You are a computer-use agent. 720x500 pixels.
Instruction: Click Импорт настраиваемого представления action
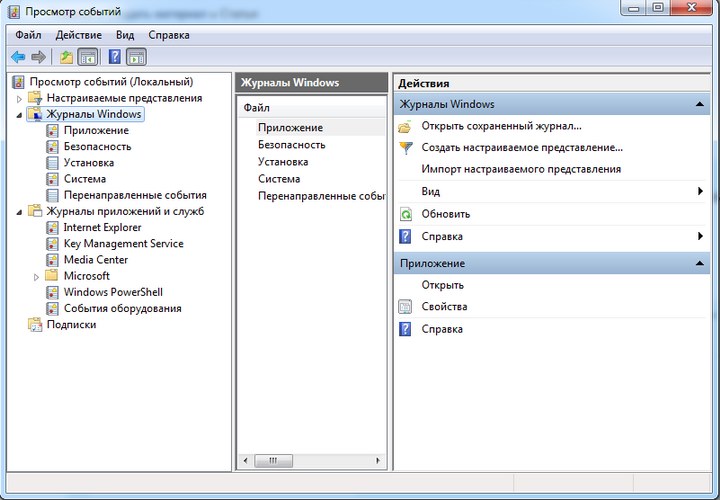[x=521, y=169]
